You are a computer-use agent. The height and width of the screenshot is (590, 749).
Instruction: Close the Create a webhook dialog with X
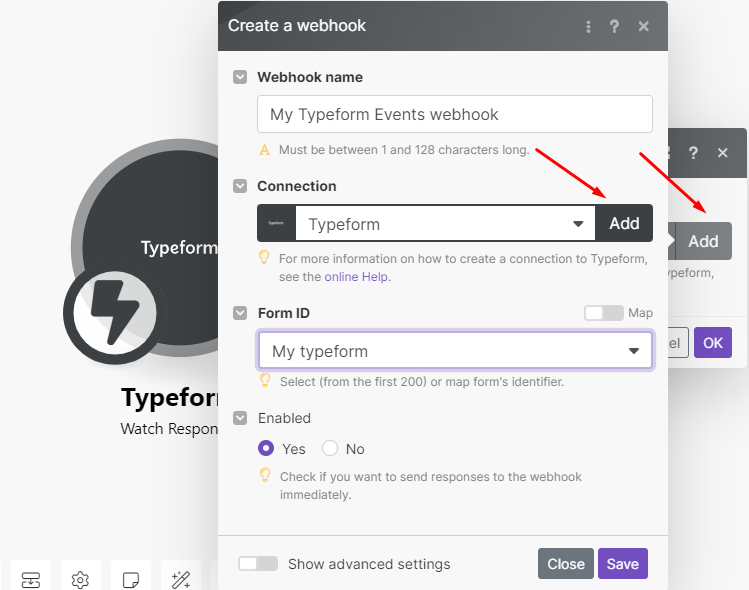[643, 26]
